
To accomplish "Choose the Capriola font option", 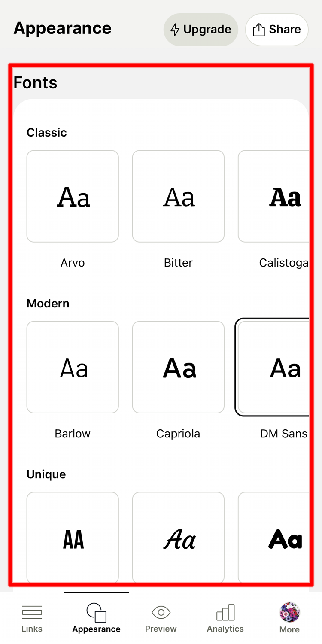I will [x=178, y=367].
